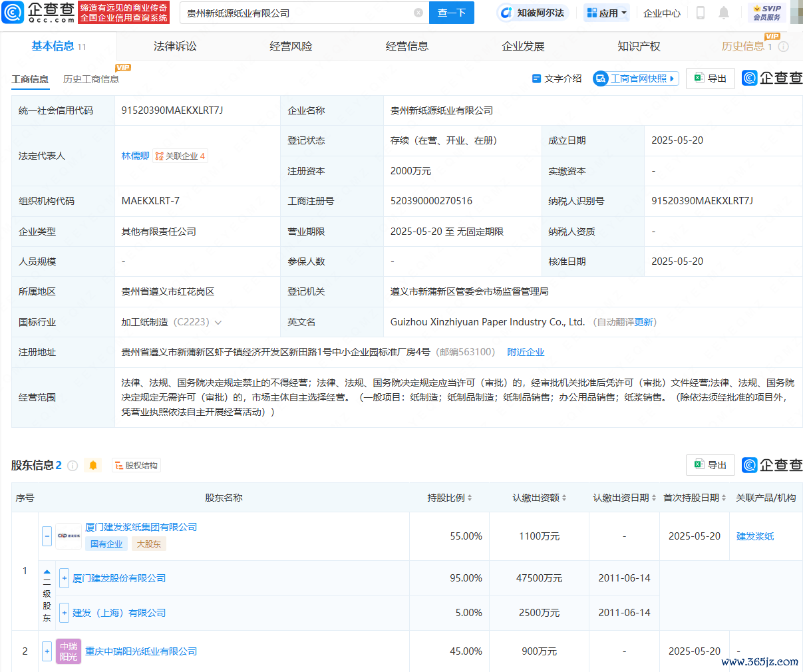Open 建发（上海）有限公司 link

coord(119,613)
